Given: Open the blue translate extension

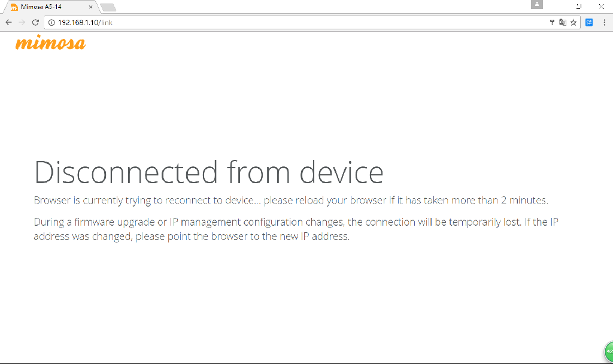Looking at the screenshot, I should pos(589,23).
